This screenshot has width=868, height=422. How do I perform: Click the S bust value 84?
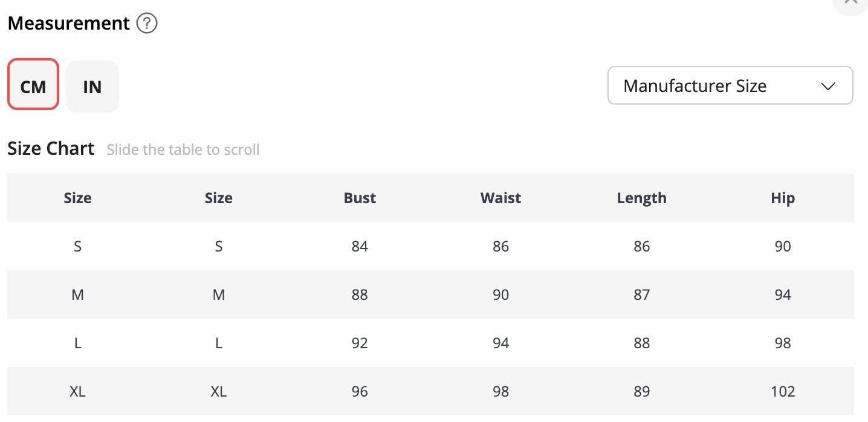point(360,246)
